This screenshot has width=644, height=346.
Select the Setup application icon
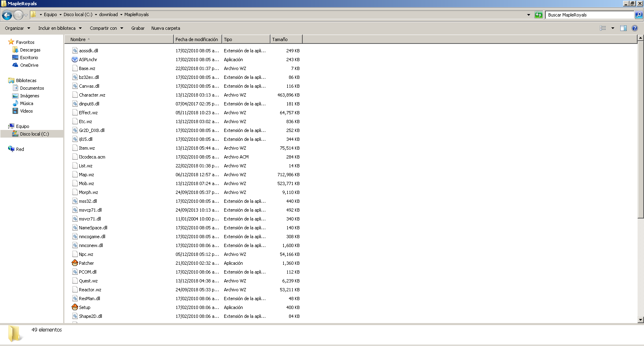[x=75, y=307]
